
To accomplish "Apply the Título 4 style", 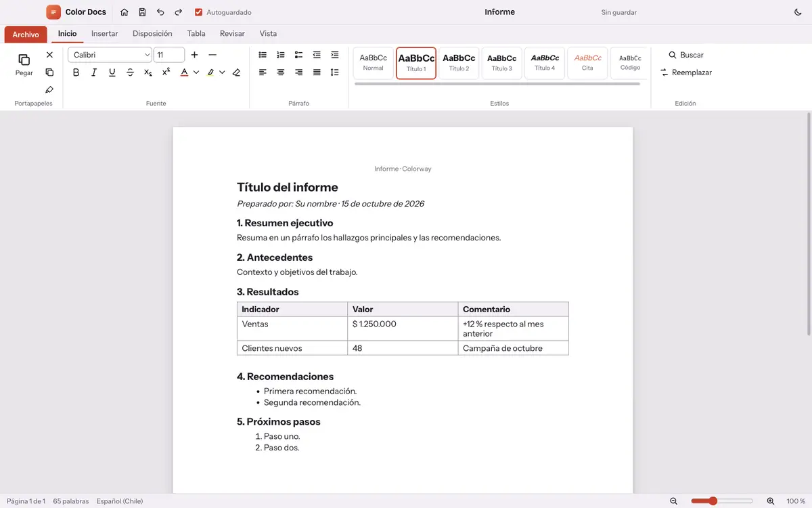I will click(545, 63).
